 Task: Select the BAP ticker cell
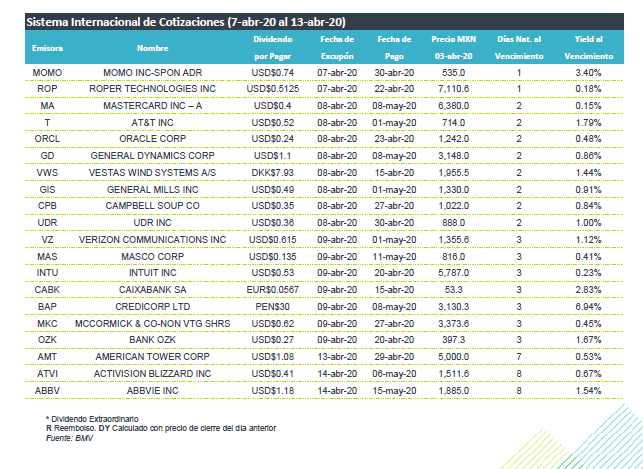point(47,307)
